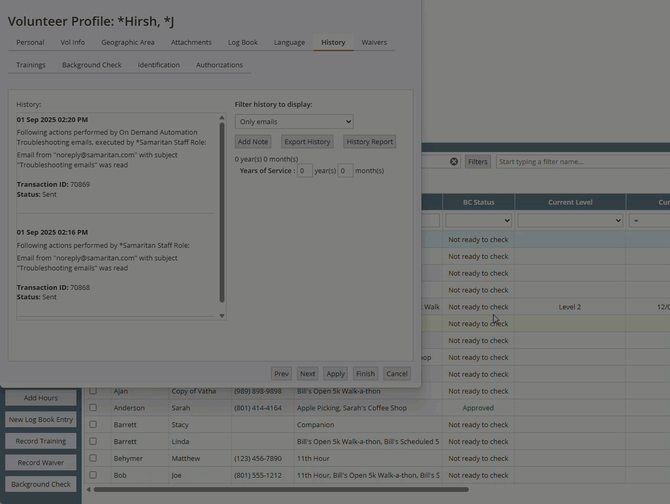The height and width of the screenshot is (504, 670).
Task: Expand the BC Status column filter dropdown
Action: [478, 220]
